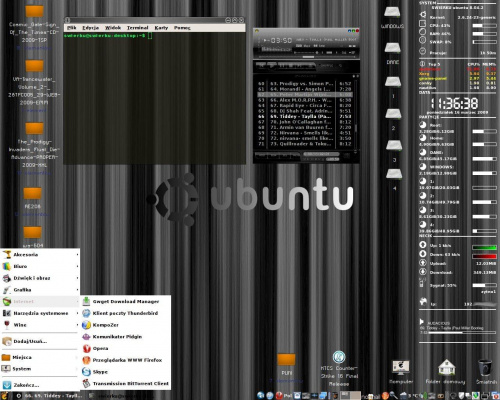Select drive icon labeled 2

pyautogui.click(x=393, y=119)
